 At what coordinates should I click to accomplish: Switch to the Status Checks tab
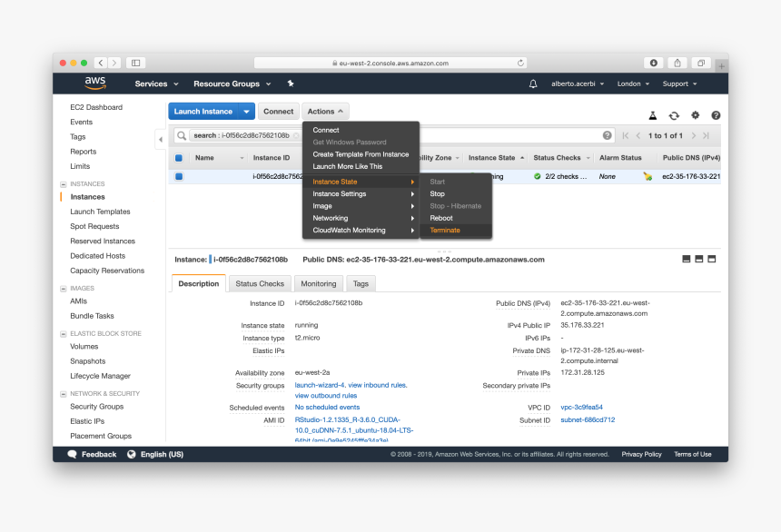260,283
